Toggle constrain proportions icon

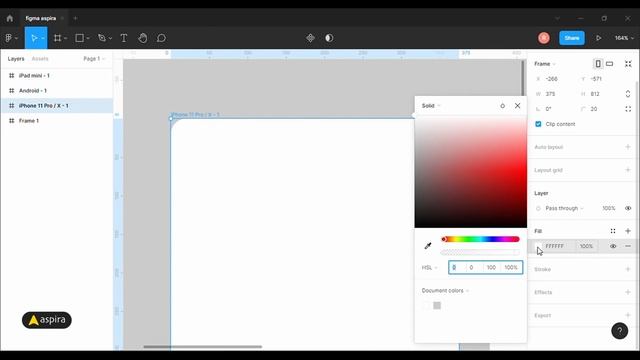point(628,94)
